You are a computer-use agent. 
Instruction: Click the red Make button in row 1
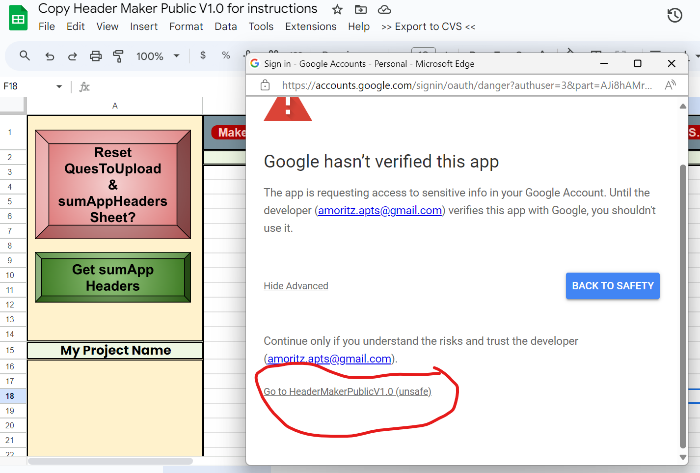[x=229, y=132]
